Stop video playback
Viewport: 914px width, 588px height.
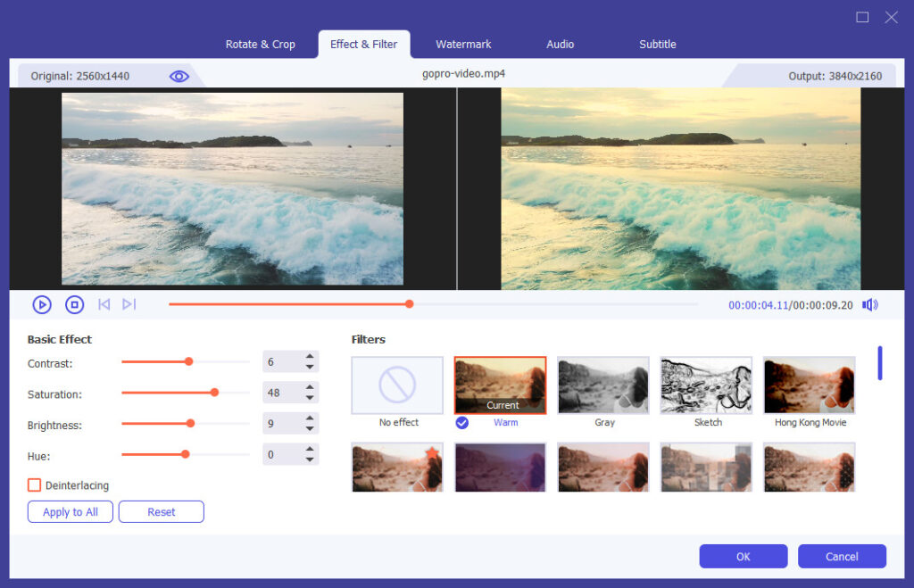72,304
